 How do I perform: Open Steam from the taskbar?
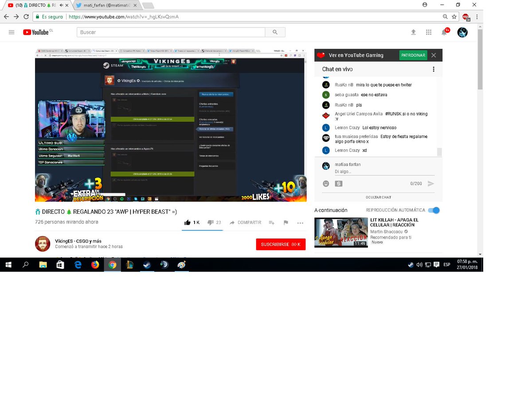(x=147, y=265)
